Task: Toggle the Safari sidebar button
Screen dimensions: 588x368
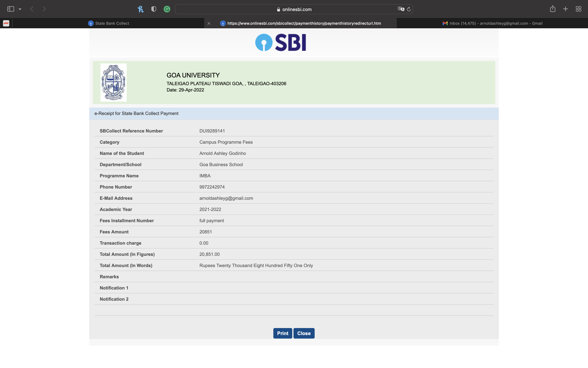Action: point(11,9)
